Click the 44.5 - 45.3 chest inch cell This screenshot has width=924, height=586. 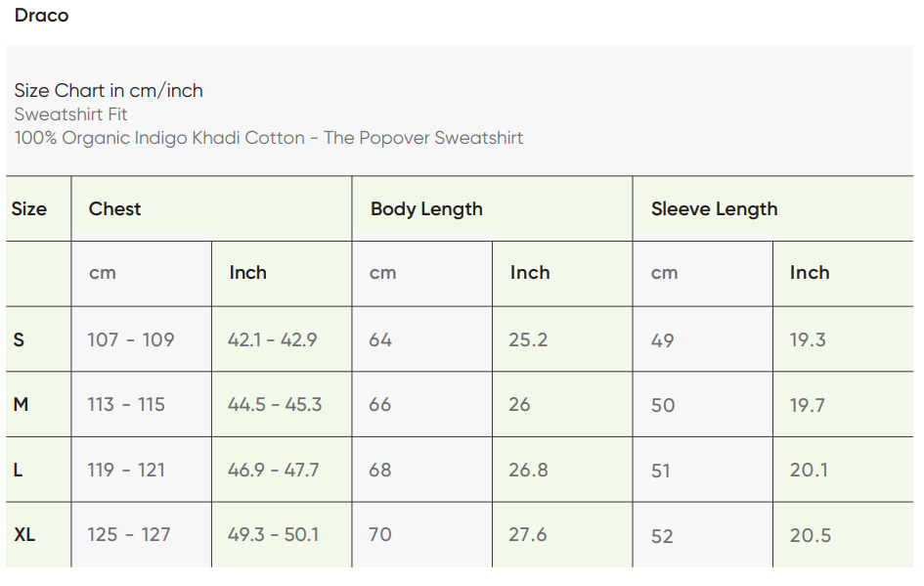pyautogui.click(x=275, y=405)
